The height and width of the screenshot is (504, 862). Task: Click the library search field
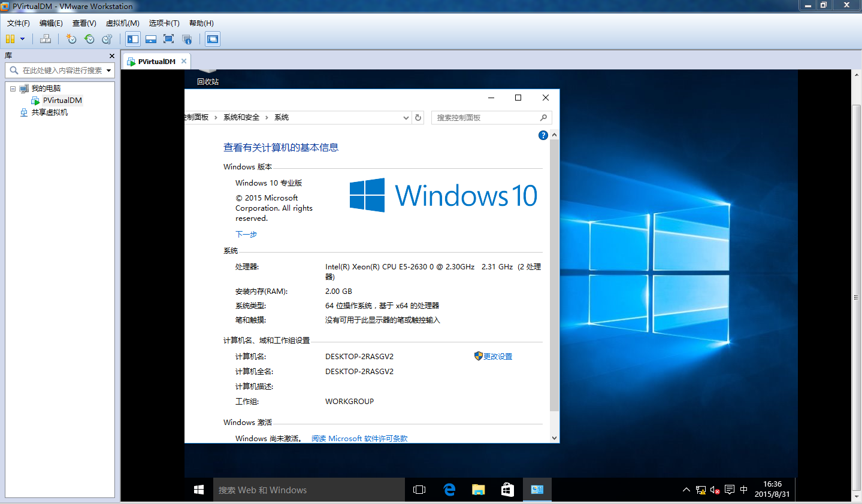point(60,71)
